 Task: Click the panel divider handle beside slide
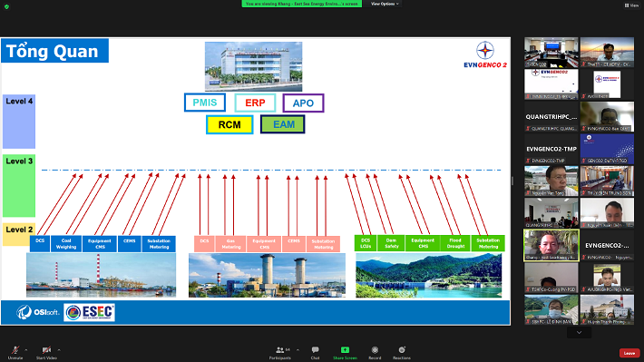click(x=512, y=181)
